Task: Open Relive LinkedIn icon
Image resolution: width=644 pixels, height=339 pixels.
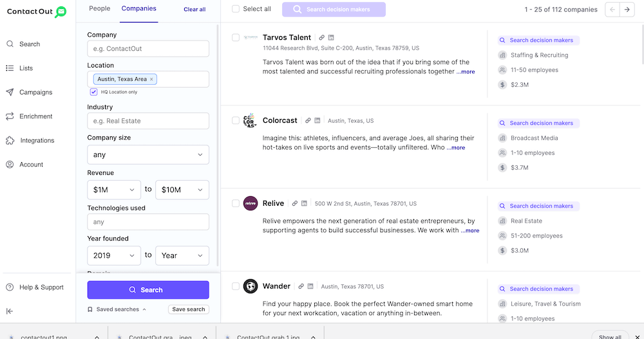Action: tap(304, 203)
